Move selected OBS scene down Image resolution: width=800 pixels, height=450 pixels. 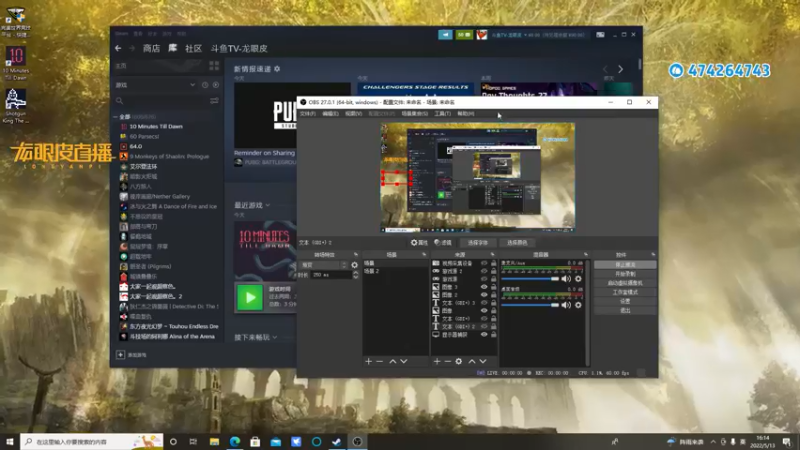pyautogui.click(x=404, y=361)
